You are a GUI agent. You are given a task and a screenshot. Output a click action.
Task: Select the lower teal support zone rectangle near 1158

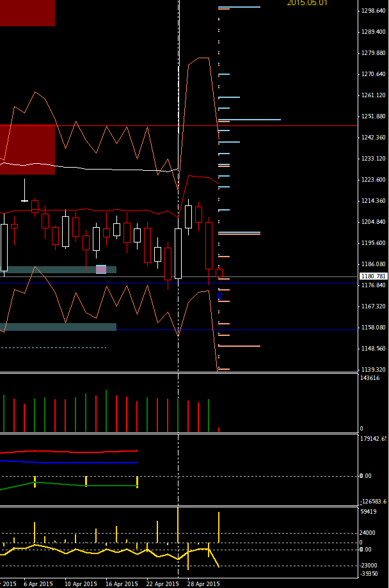click(x=58, y=326)
